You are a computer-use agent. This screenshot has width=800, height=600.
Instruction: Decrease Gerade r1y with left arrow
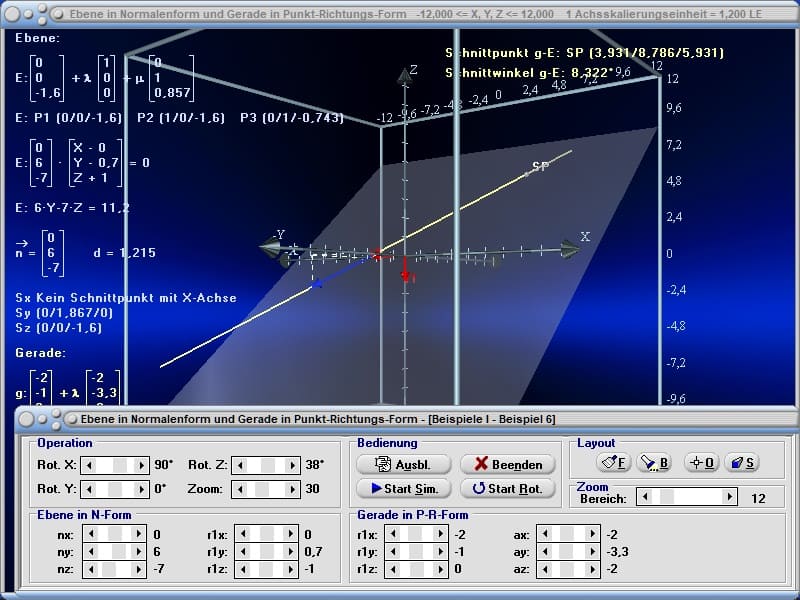[393, 552]
